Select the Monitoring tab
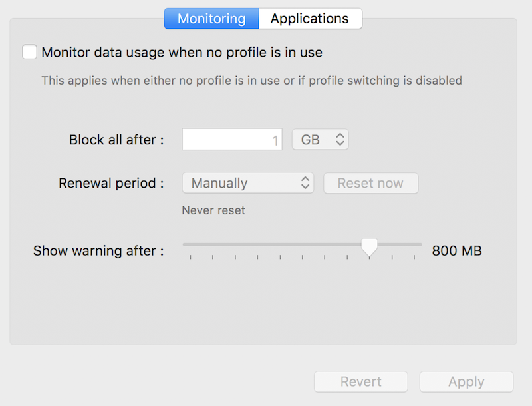This screenshot has width=532, height=406. 211,19
